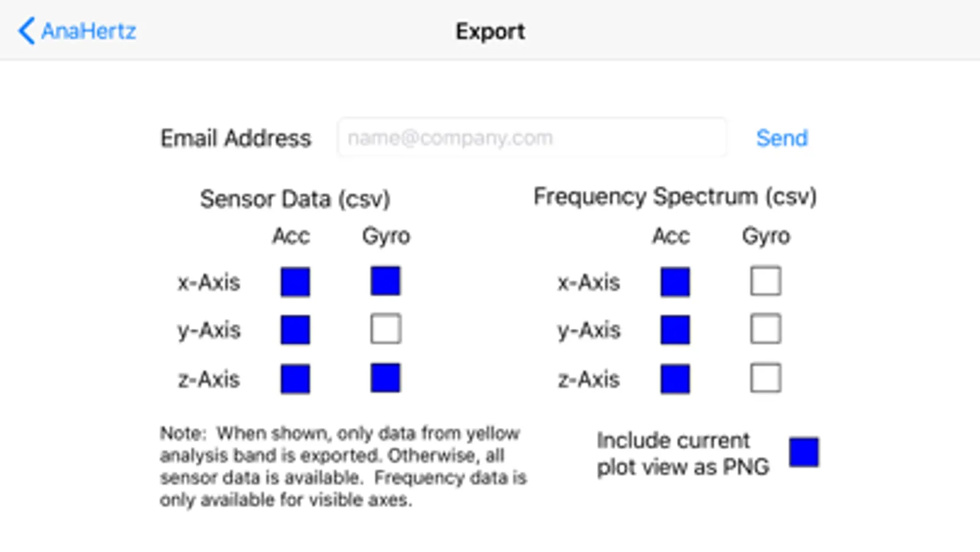This screenshot has height=552, width=980.
Task: Enable Frequency Spectrum Gyro y-Axis checkbox
Action: pyautogui.click(x=765, y=329)
